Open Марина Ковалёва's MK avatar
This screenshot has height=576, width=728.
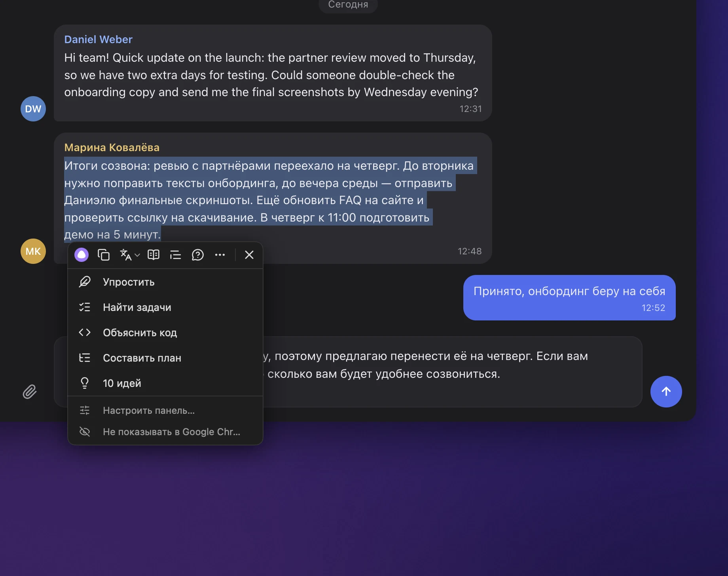click(x=33, y=251)
